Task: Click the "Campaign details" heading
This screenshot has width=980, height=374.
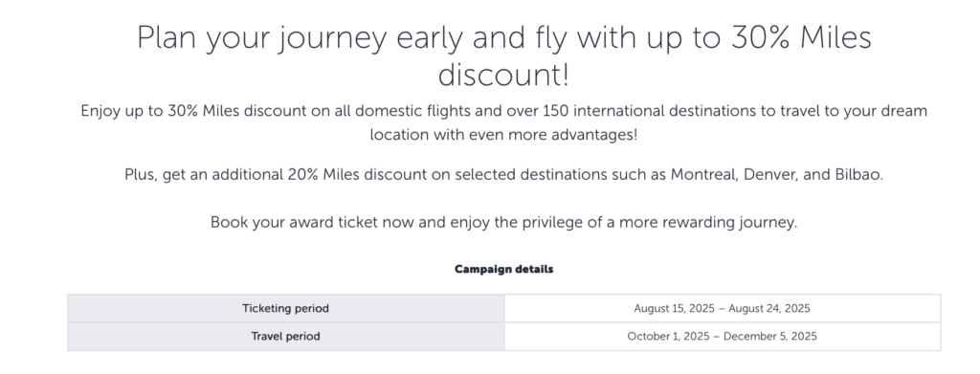Action: [x=503, y=269]
